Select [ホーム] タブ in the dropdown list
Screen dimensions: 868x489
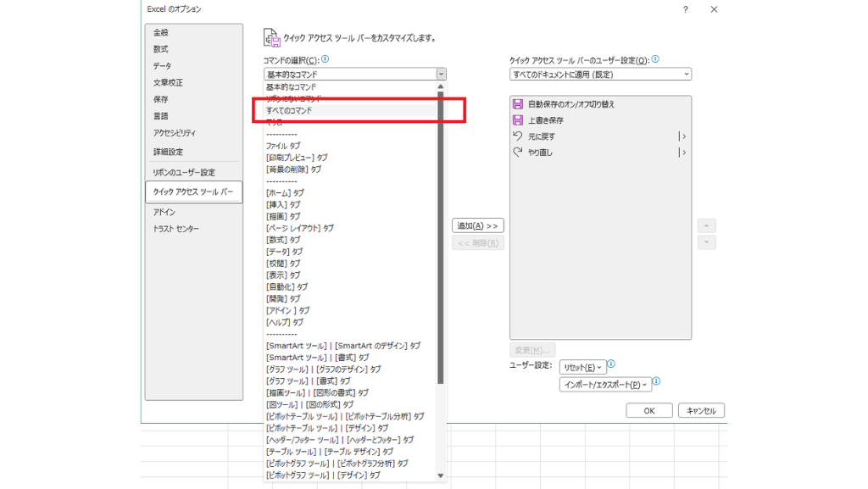click(x=285, y=193)
